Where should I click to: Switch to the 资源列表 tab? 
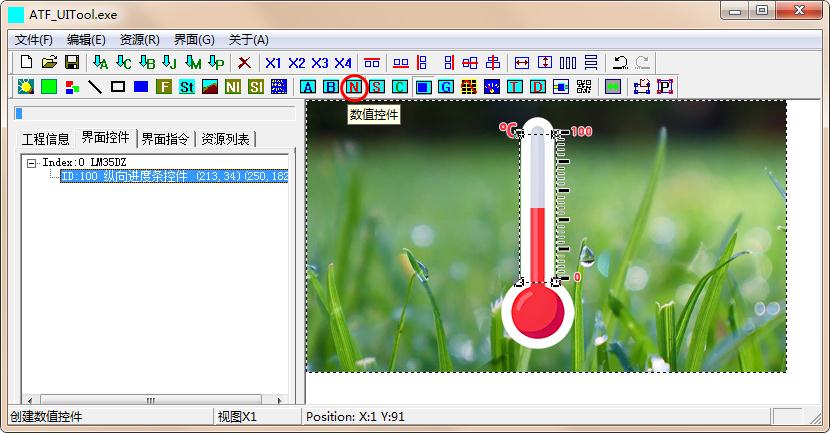[225, 139]
